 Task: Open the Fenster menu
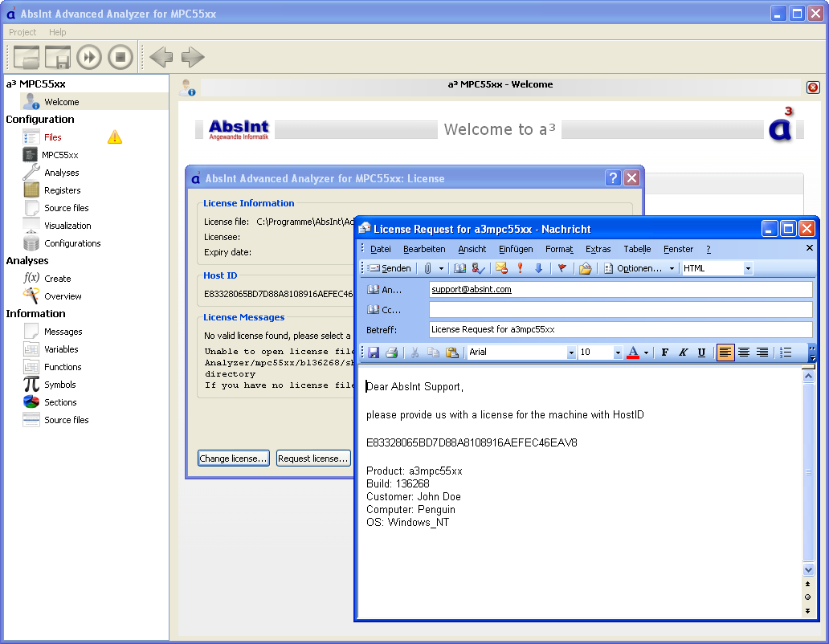[x=678, y=250]
